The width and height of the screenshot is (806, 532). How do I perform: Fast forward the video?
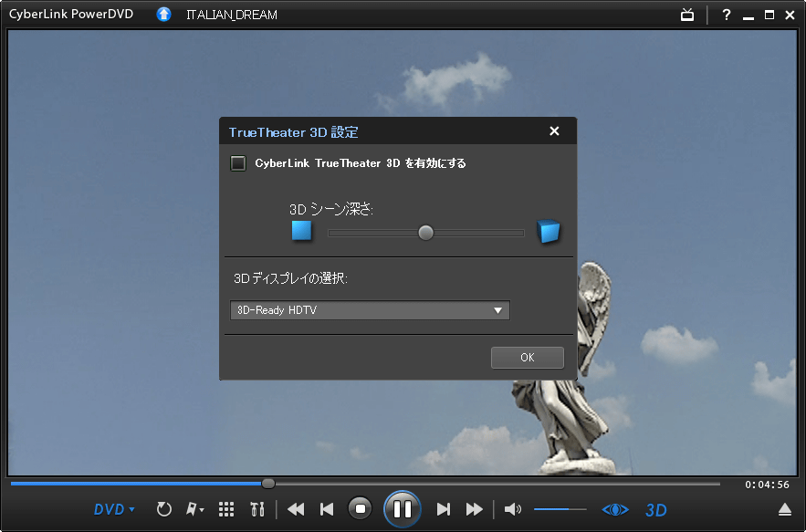(x=475, y=509)
